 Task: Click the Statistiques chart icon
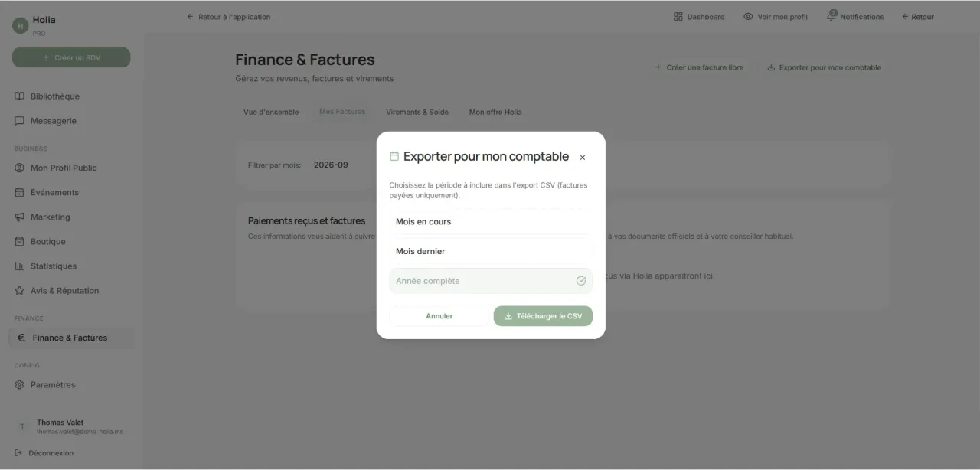[x=20, y=266]
